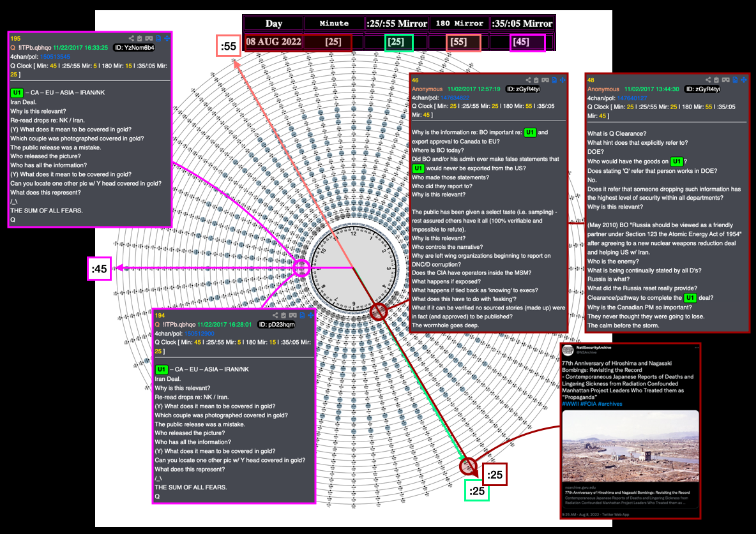Screen dimensions: 756x534
Task: Click the clipboard copy icon on post 195
Action: click(140, 38)
